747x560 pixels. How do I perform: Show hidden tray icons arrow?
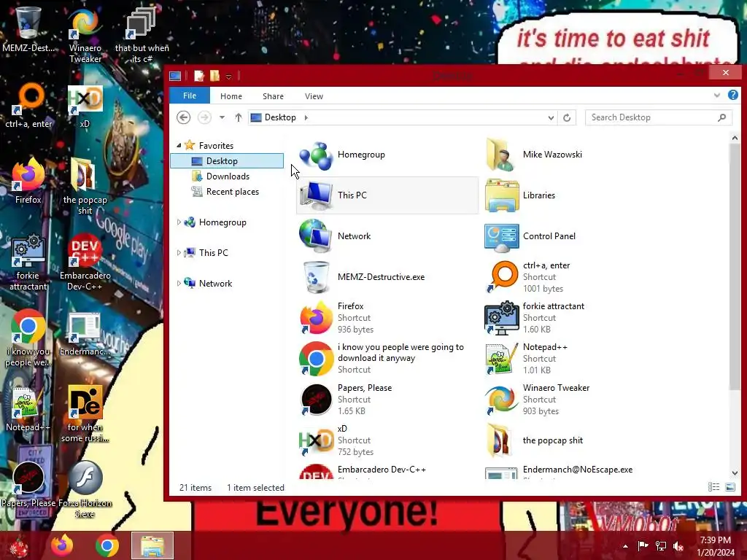click(x=625, y=545)
